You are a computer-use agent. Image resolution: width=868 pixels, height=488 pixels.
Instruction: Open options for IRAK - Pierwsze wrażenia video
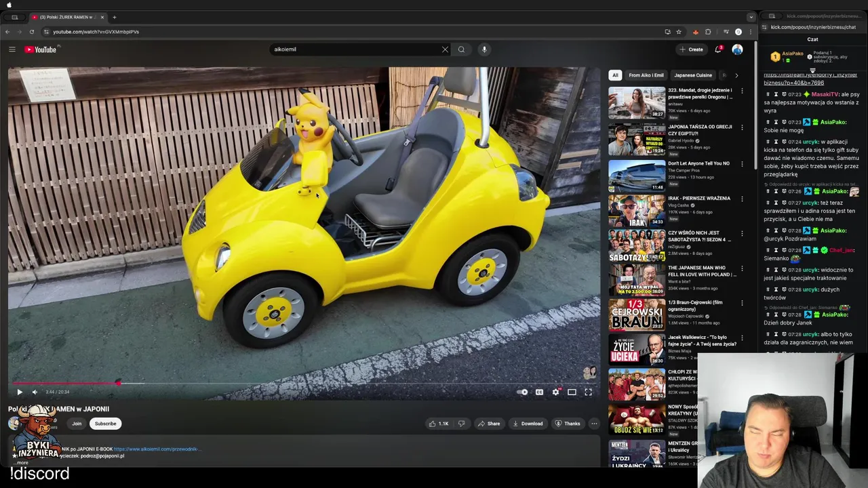(742, 199)
